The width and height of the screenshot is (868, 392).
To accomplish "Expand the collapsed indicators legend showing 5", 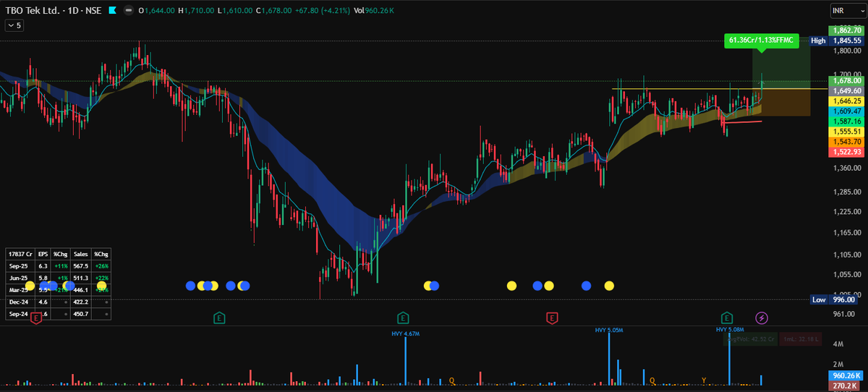I will [x=14, y=25].
